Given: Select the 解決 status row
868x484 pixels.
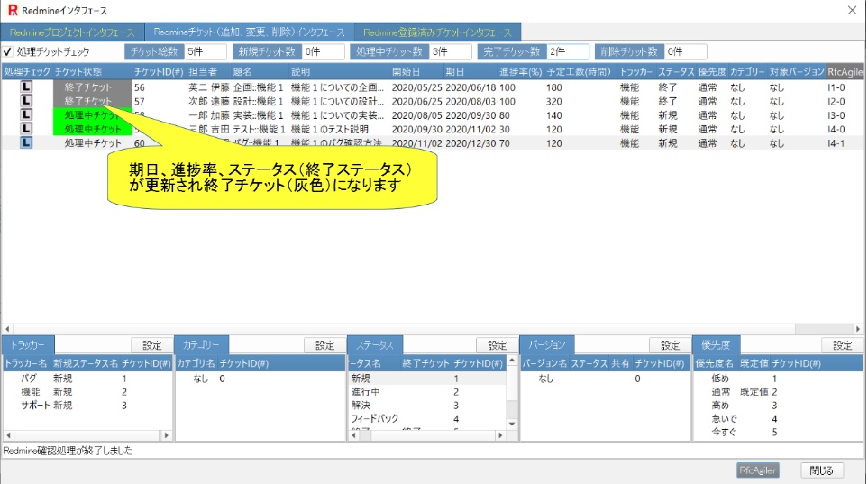Looking at the screenshot, I should tap(427, 405).
